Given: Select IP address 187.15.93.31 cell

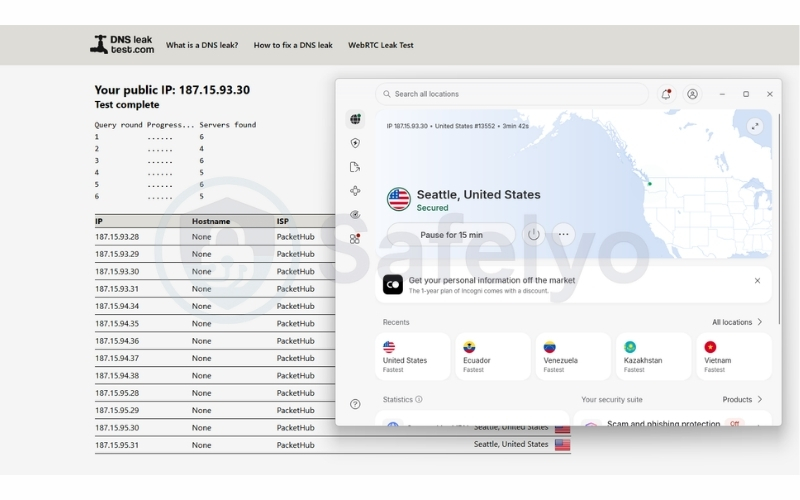Looking at the screenshot, I should coord(117,289).
